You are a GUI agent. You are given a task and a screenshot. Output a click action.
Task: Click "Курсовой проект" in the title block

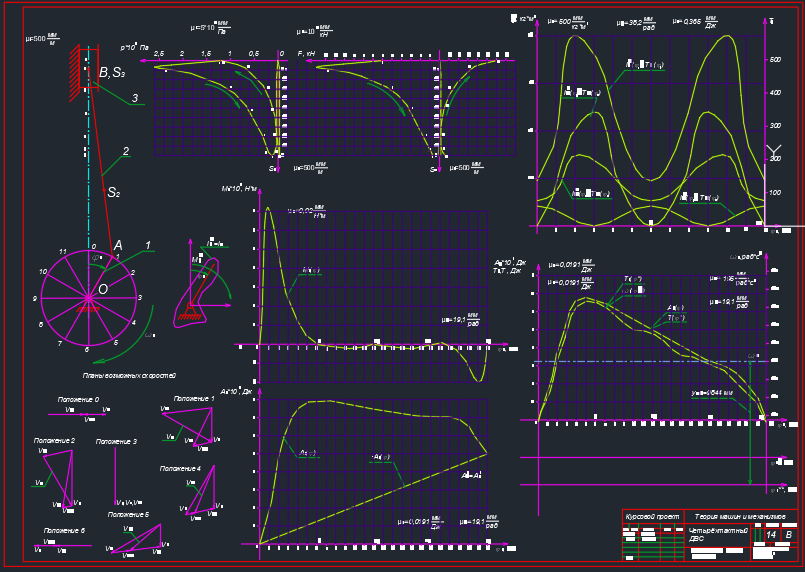pos(653,517)
